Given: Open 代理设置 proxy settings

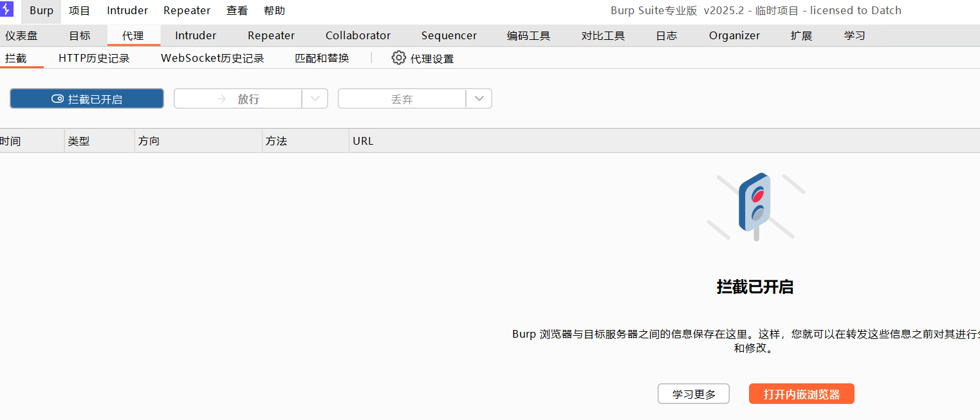Looking at the screenshot, I should [x=423, y=59].
